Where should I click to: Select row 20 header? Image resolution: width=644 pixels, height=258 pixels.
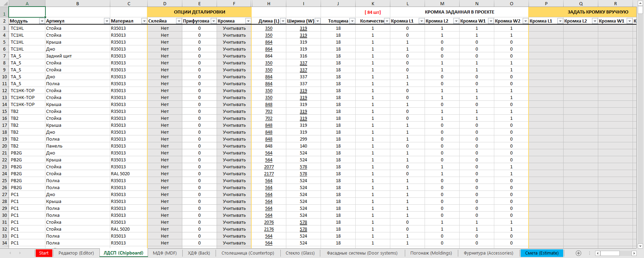click(x=4, y=146)
